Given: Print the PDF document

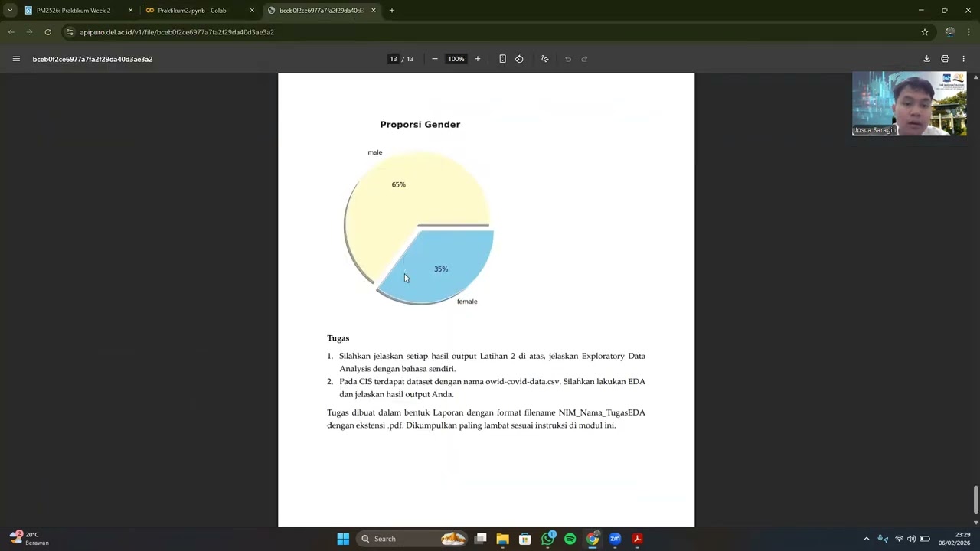Looking at the screenshot, I should 946,59.
